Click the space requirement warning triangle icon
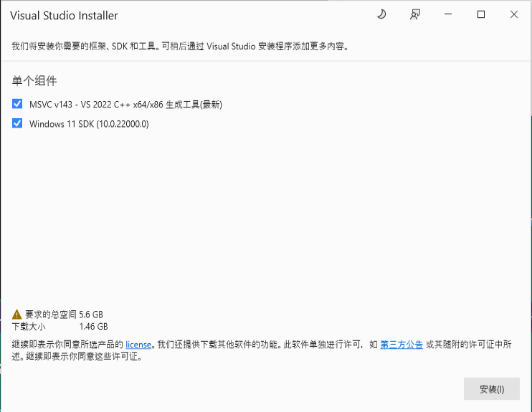The height and width of the screenshot is (412, 532). pyautogui.click(x=16, y=315)
